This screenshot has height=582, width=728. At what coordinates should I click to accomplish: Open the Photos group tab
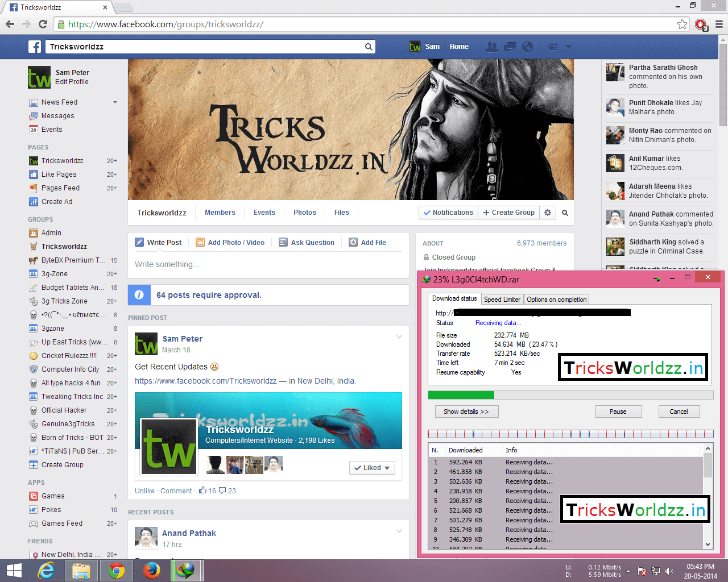(304, 213)
